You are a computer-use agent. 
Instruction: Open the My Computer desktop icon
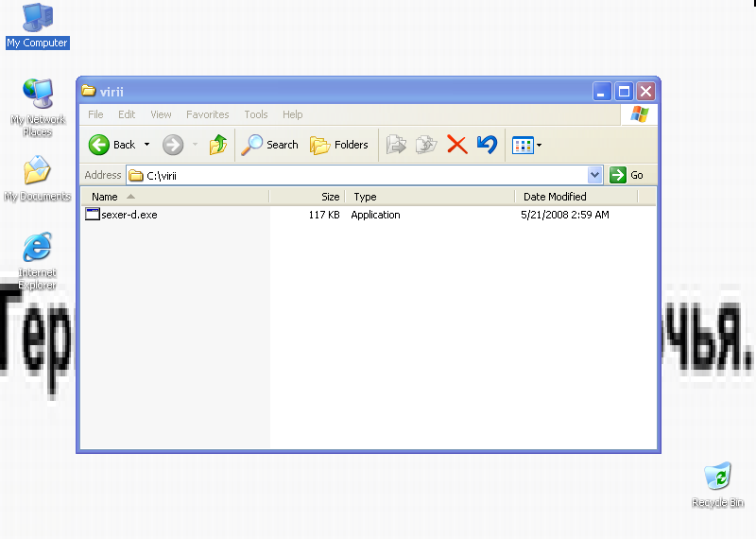click(x=37, y=26)
